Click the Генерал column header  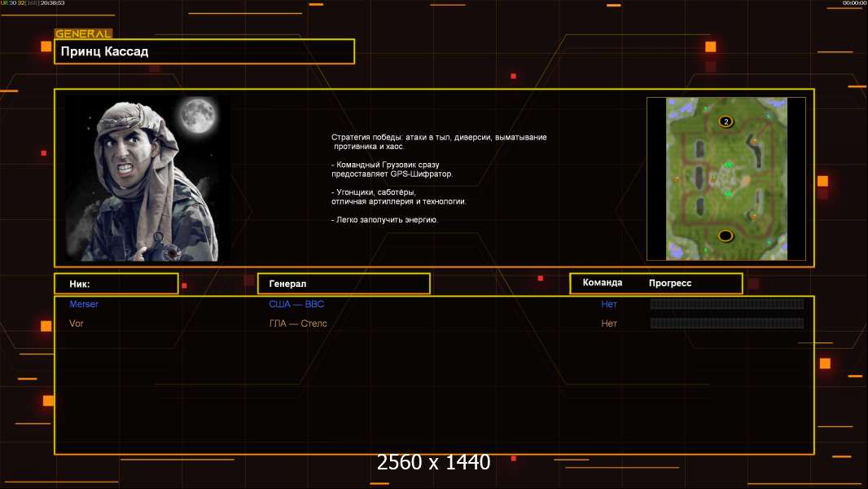click(x=344, y=284)
